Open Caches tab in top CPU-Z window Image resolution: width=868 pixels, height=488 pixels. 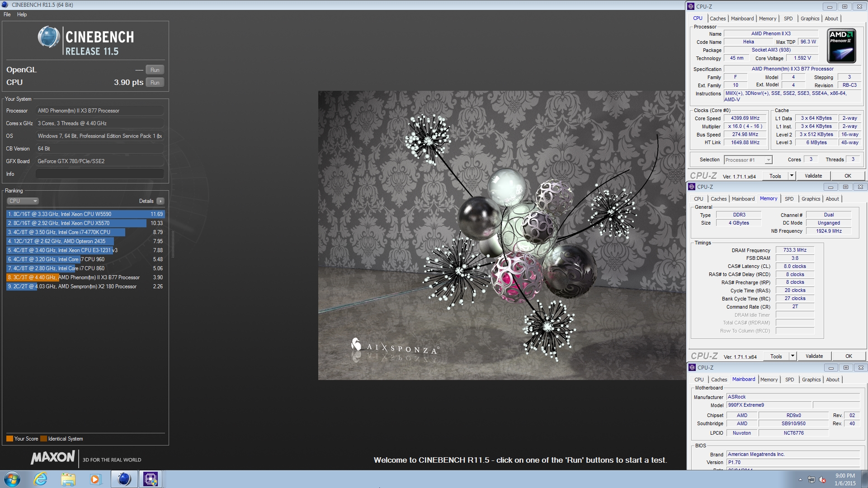coord(717,19)
